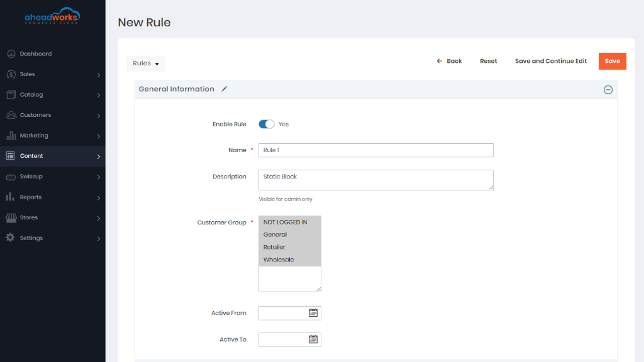
Task: Expand the Marketing menu chevron
Action: (99, 136)
